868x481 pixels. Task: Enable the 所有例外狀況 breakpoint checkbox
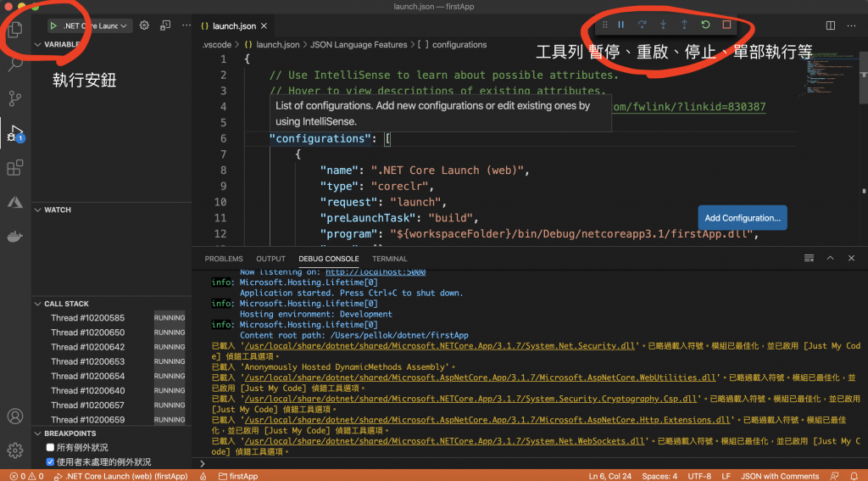pos(50,447)
